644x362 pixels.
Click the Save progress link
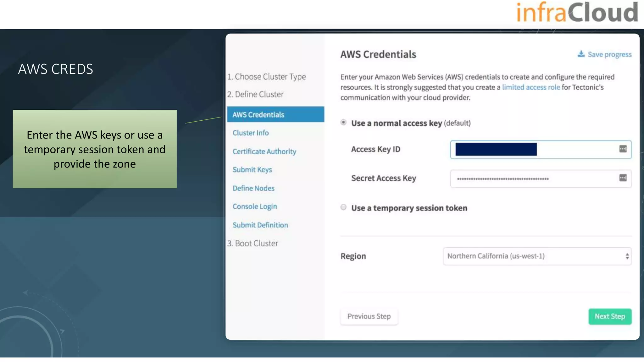(x=604, y=54)
